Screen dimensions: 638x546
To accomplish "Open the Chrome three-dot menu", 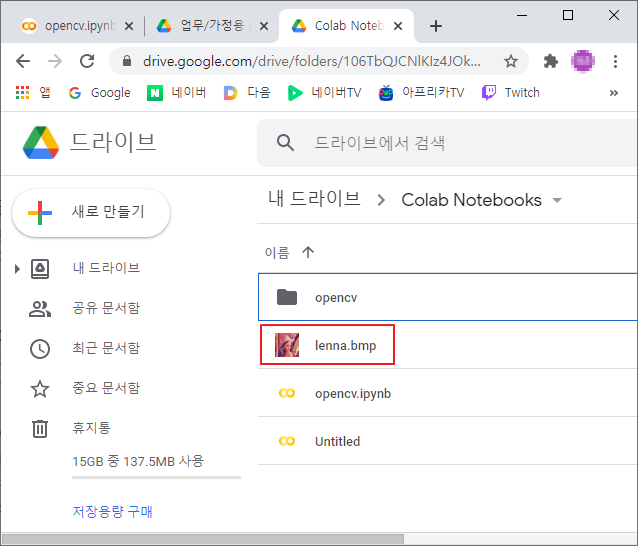I will 615,61.
